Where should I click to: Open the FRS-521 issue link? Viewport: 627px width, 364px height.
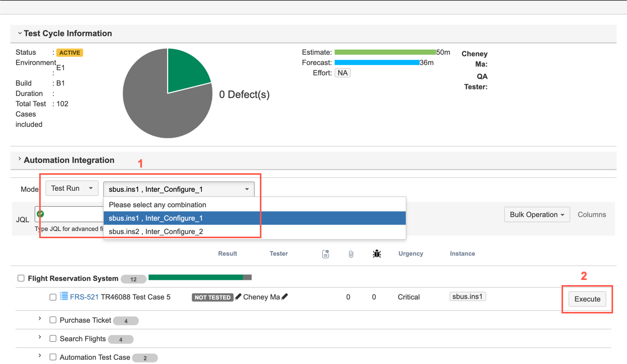point(84,297)
